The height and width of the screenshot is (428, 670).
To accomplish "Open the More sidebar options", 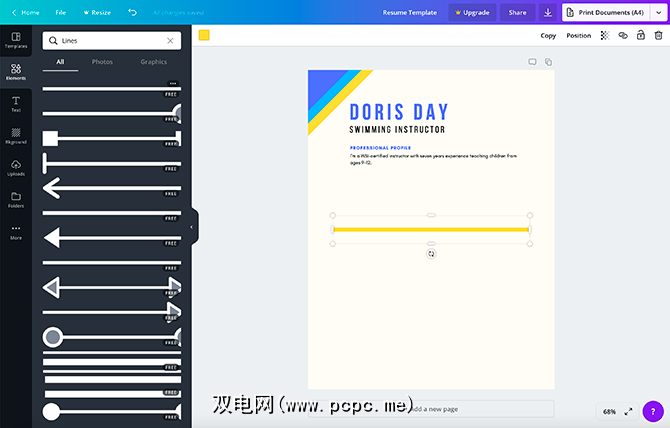I will click(x=16, y=232).
